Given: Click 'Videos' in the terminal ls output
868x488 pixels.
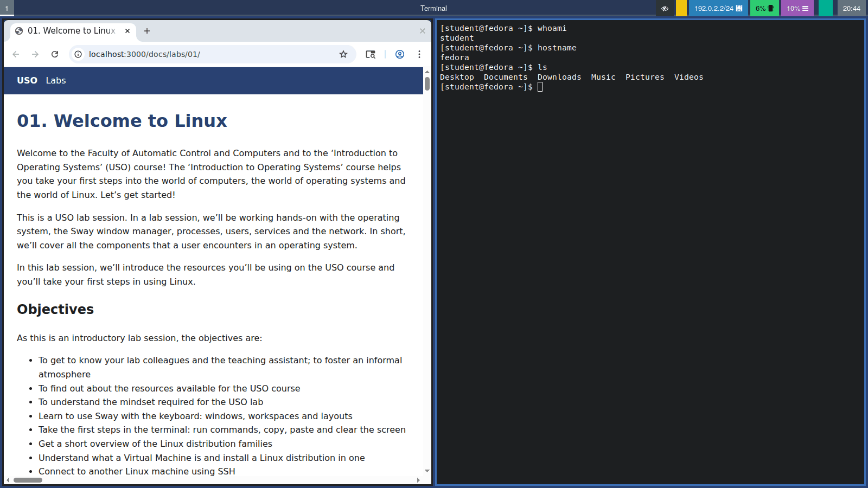Looking at the screenshot, I should [688, 77].
